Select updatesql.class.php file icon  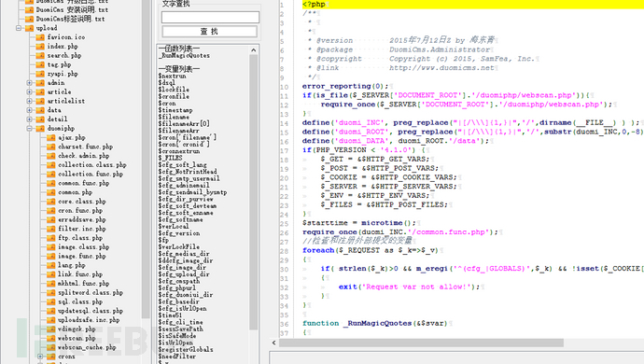click(x=51, y=311)
